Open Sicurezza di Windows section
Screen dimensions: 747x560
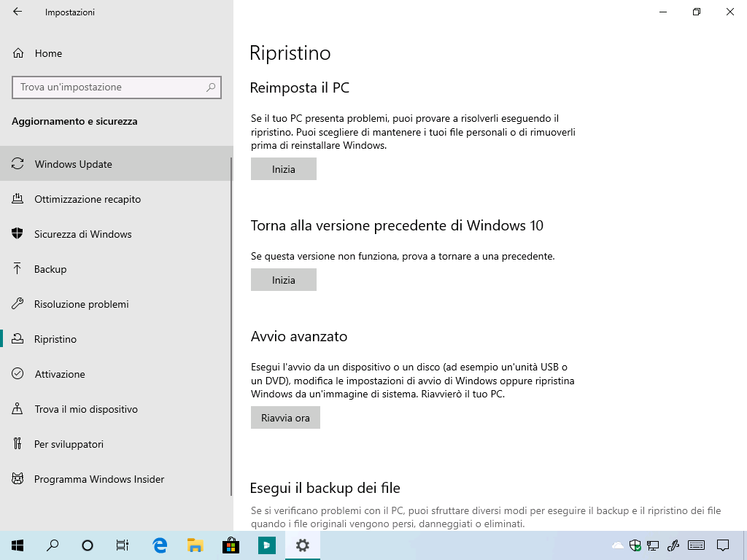tap(115, 234)
